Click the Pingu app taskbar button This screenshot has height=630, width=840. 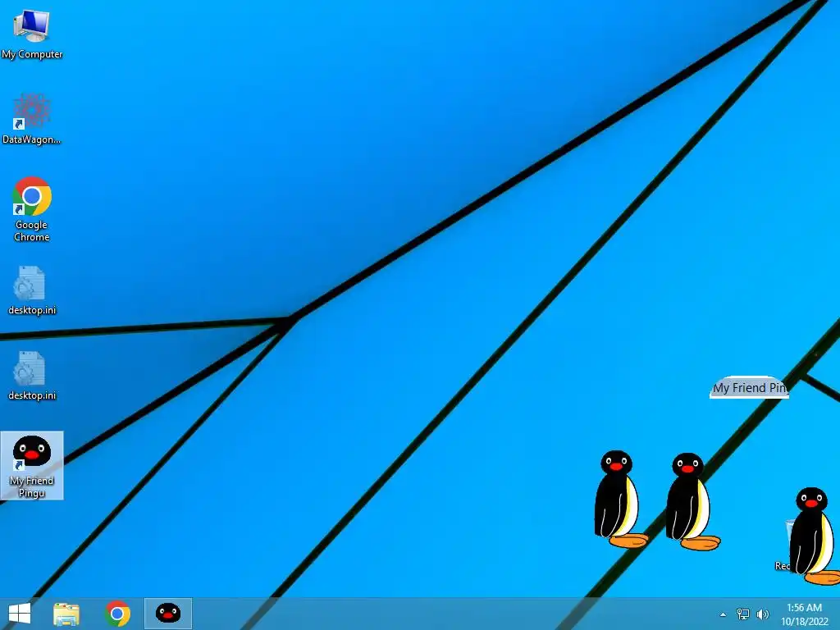[x=167, y=614]
